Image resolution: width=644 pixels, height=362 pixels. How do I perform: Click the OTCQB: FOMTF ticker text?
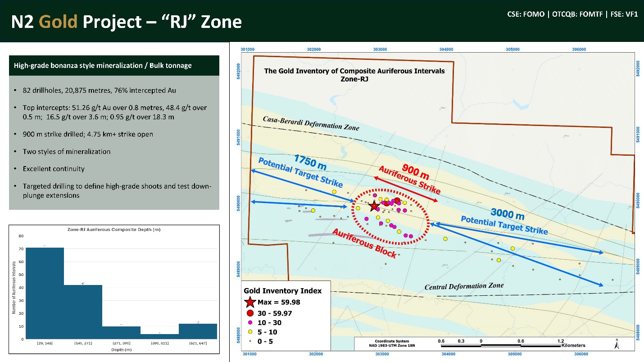tap(577, 14)
